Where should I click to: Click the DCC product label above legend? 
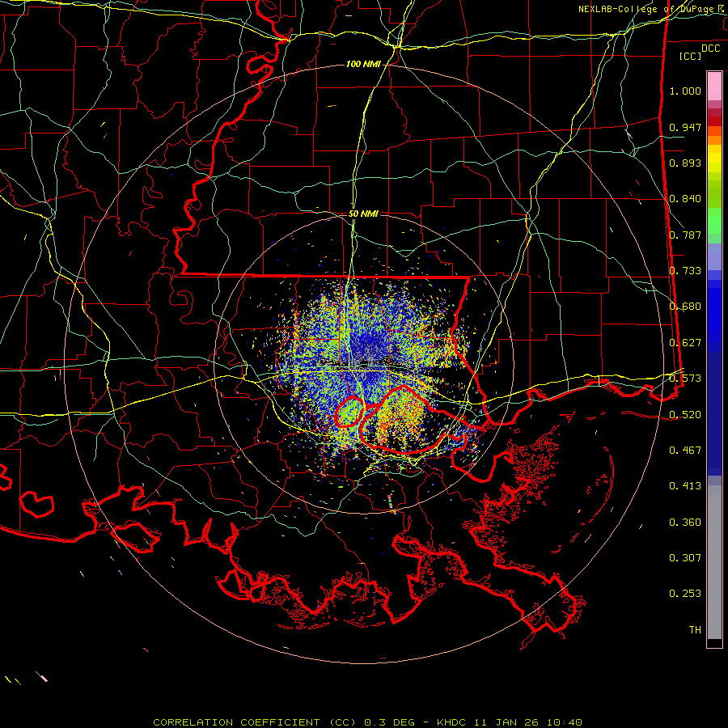pos(710,49)
